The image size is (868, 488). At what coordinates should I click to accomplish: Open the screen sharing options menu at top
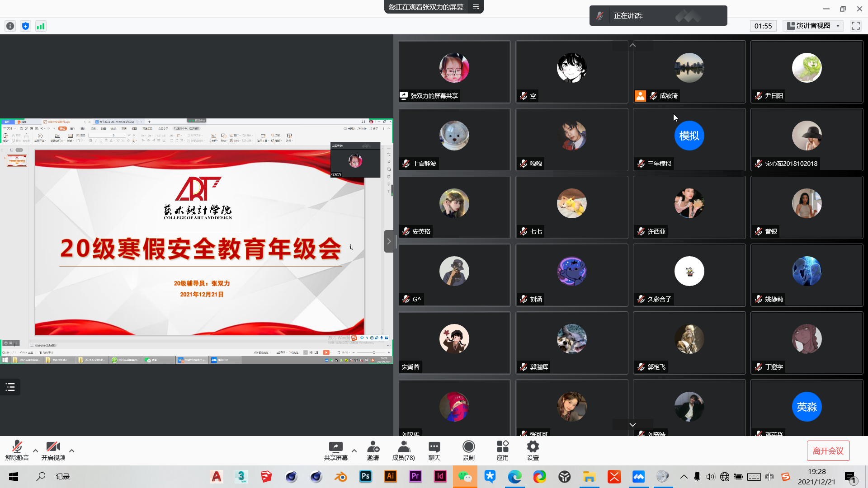476,7
